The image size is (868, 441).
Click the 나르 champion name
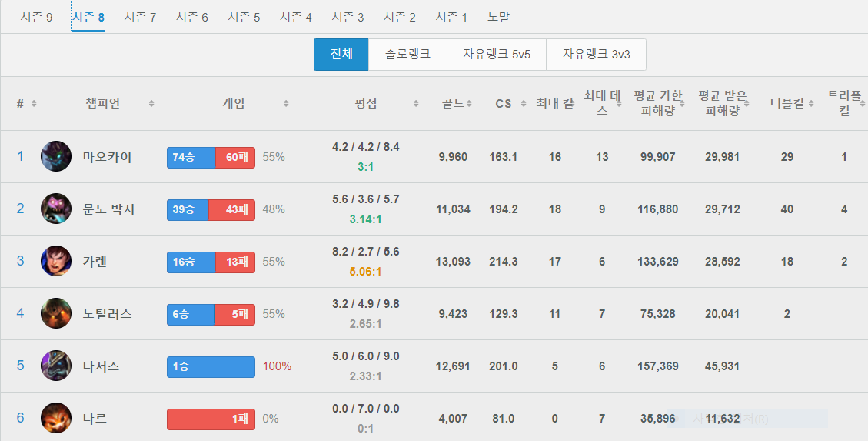tap(95, 419)
